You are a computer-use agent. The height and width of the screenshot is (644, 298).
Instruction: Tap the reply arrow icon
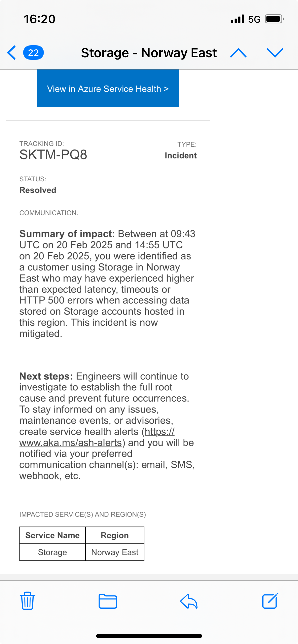click(189, 601)
